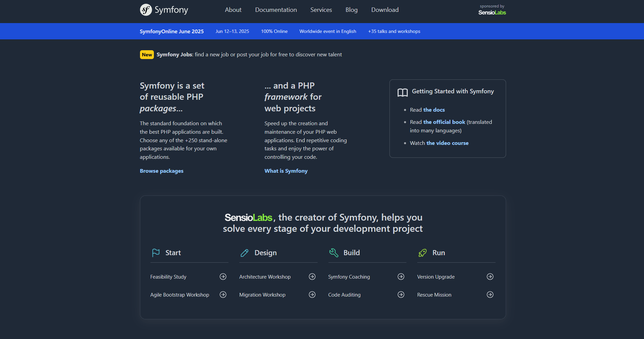Click the Design column heading
This screenshot has height=339, width=644.
265,253
